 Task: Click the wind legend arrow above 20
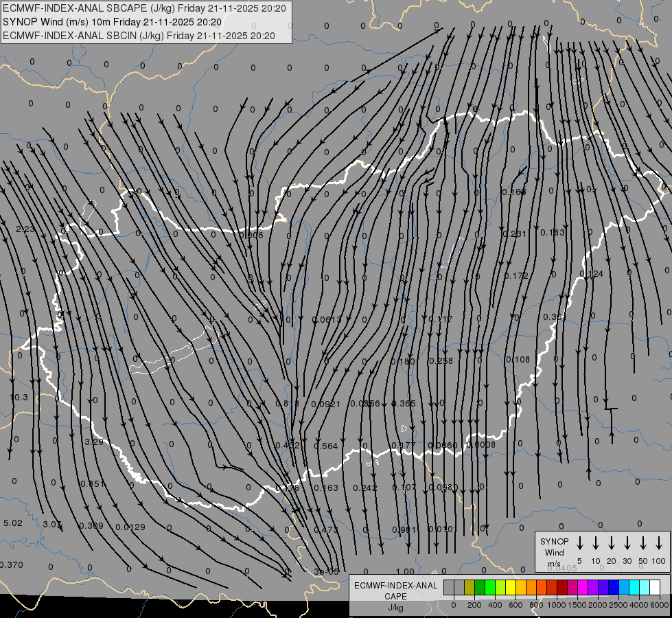coord(612,543)
